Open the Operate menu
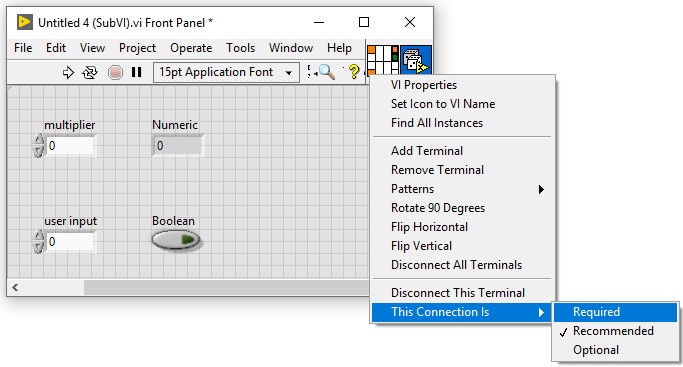Screen dimensions: 683x367 pyautogui.click(x=191, y=48)
